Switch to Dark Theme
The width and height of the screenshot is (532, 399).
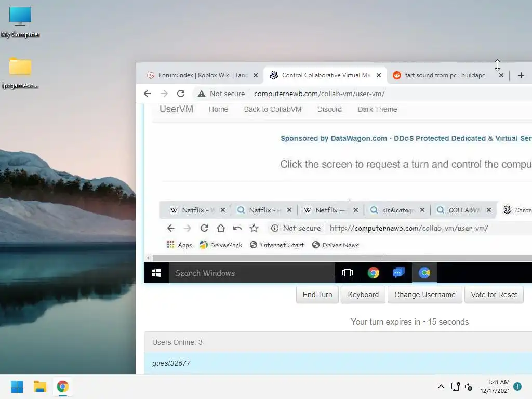pyautogui.click(x=377, y=109)
